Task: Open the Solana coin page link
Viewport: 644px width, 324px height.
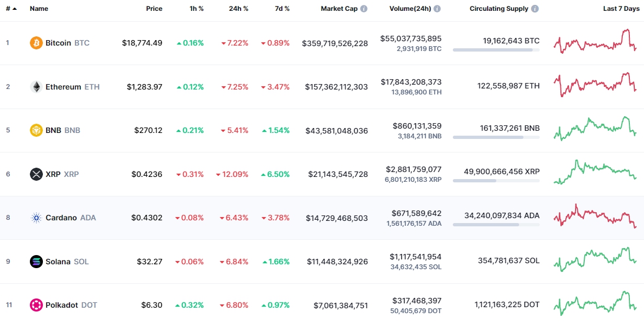Action: click(67, 262)
